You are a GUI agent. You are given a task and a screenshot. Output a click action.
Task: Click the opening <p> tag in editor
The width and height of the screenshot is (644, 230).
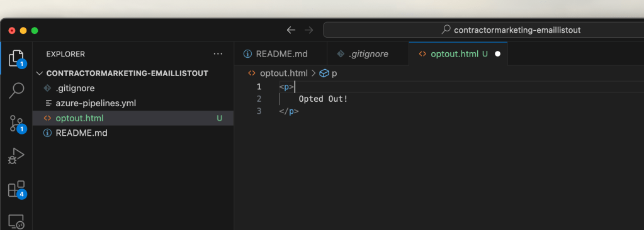(x=286, y=87)
